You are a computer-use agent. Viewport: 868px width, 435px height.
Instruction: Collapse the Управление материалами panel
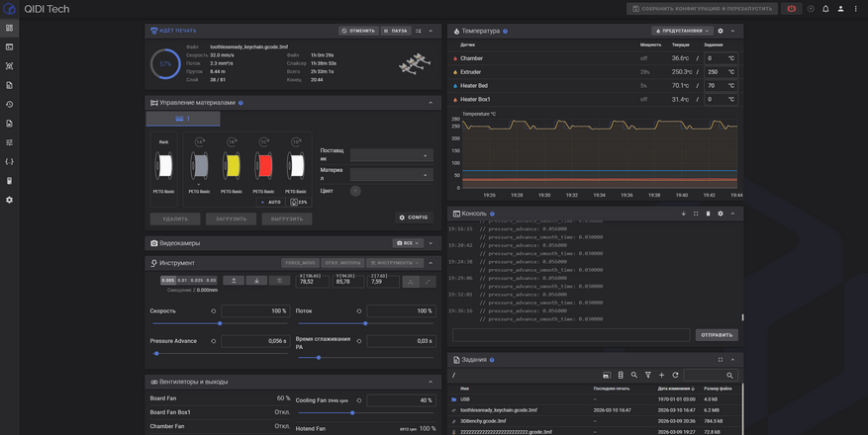[431, 103]
